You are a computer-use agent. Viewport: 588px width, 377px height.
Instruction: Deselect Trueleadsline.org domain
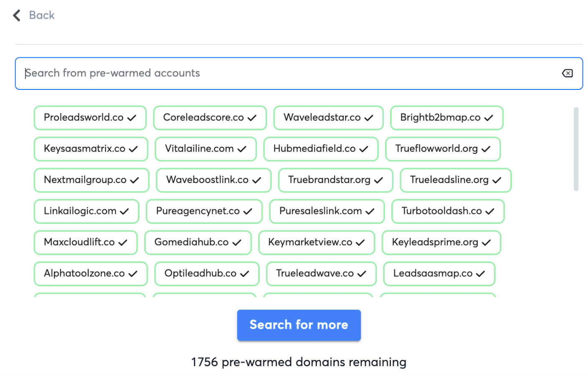click(x=456, y=180)
